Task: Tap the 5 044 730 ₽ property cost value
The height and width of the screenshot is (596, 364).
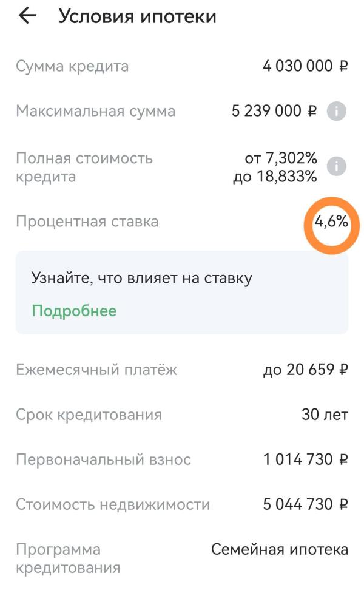Action: click(306, 504)
